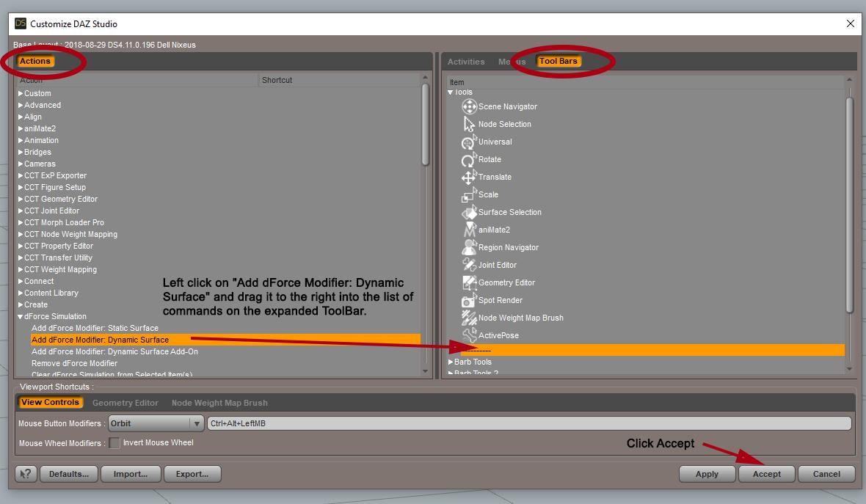Screen dimensions: 866x504
Task: Select Remove dForce Modifier action
Action: click(75, 363)
